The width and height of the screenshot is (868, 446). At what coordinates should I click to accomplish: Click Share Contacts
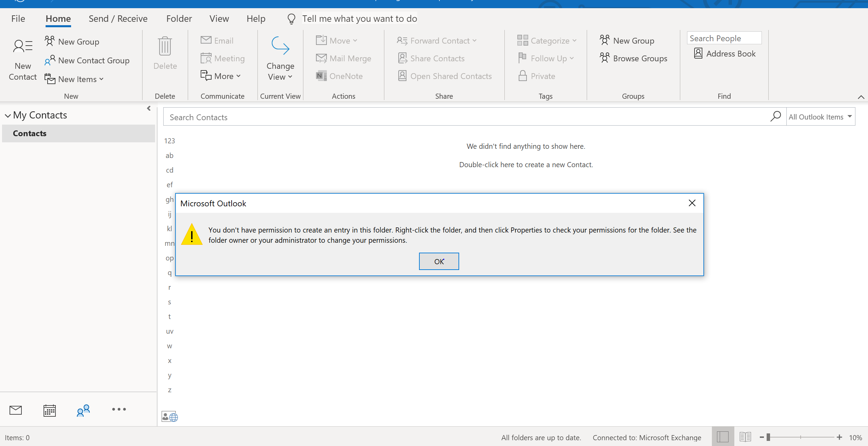431,58
